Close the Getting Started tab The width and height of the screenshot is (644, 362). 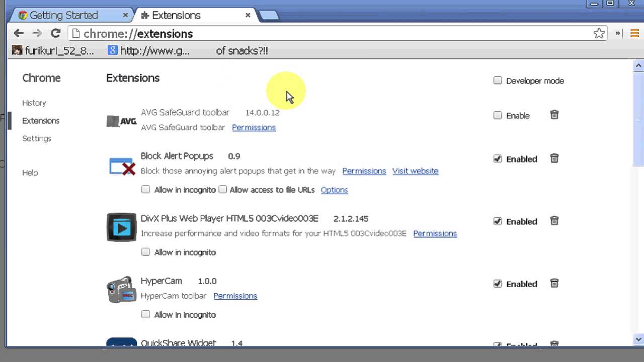125,15
